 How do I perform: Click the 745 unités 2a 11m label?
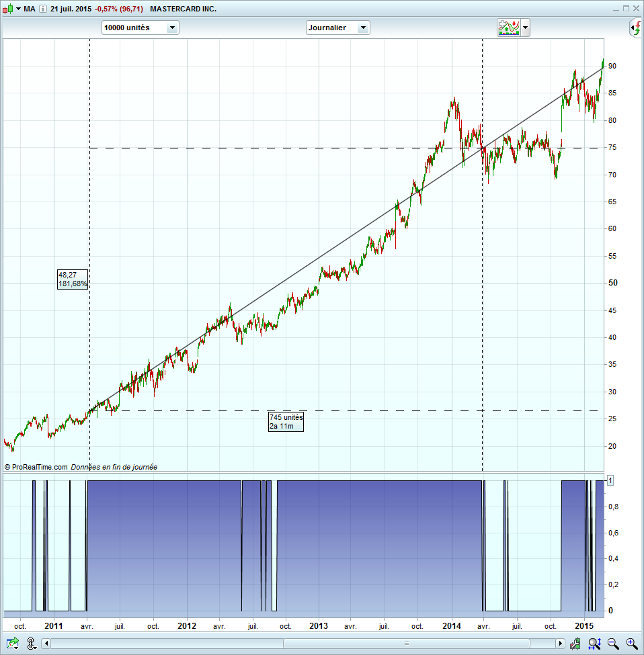286,422
